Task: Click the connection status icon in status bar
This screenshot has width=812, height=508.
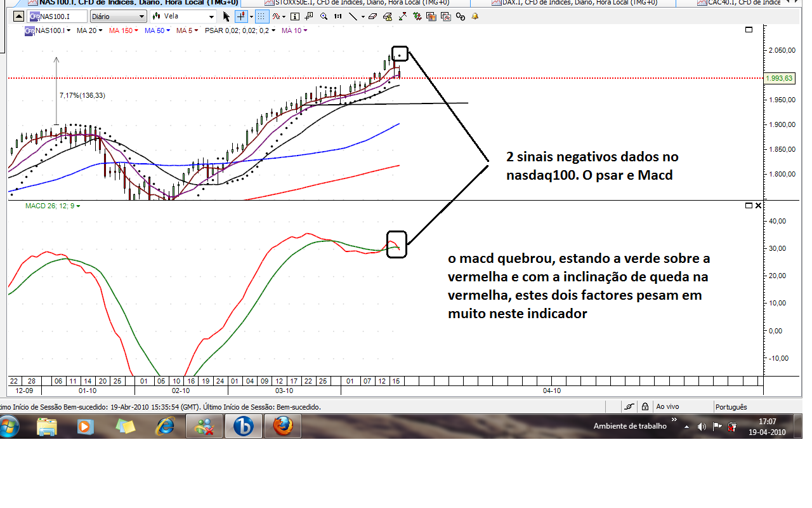Action: (x=629, y=406)
